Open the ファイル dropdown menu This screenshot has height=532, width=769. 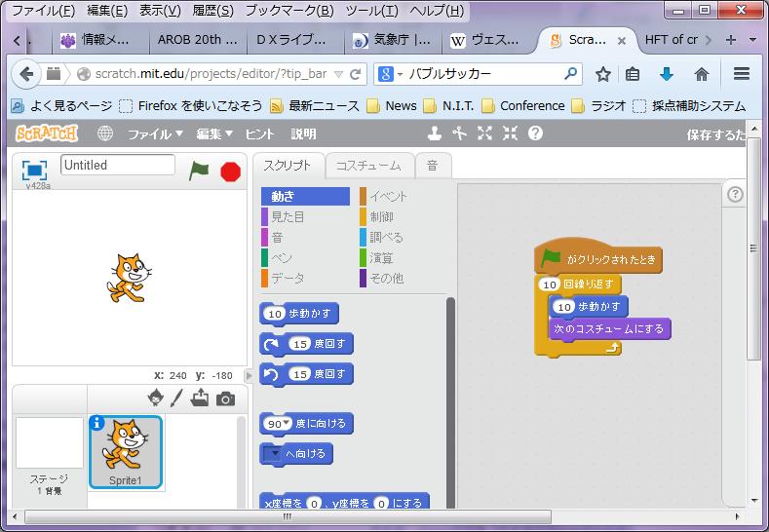(155, 133)
